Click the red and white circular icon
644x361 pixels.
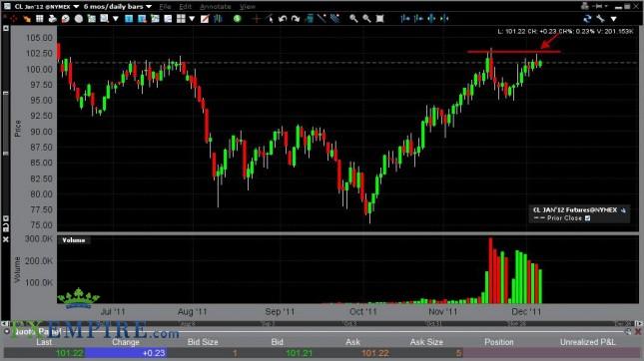pos(65,19)
